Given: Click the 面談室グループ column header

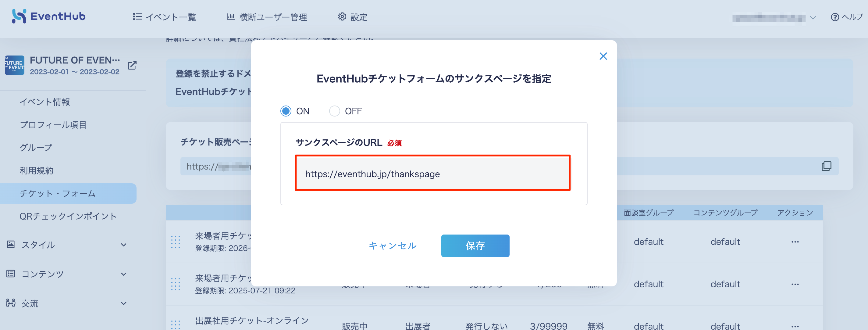Looking at the screenshot, I should click(x=649, y=213).
